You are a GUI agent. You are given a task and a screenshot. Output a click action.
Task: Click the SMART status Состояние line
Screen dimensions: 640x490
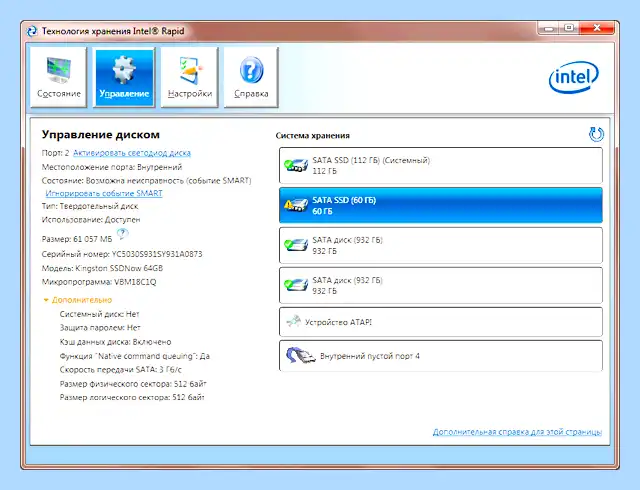click(147, 180)
